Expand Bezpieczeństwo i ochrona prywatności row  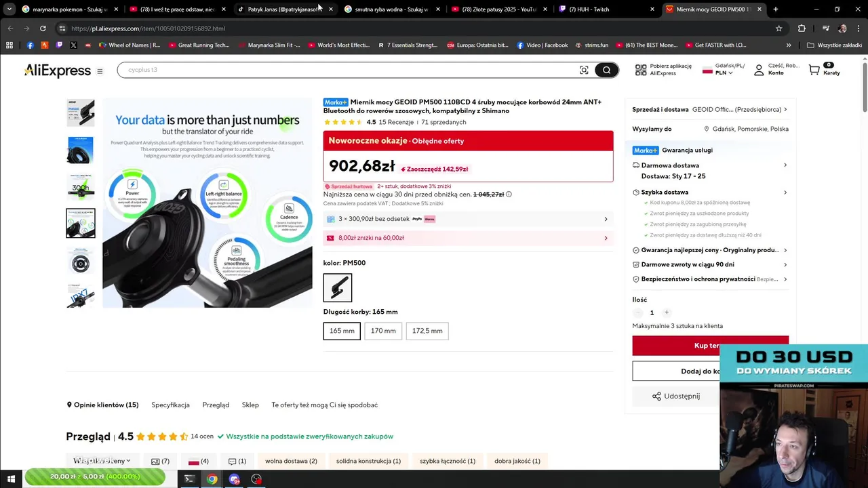click(x=710, y=279)
